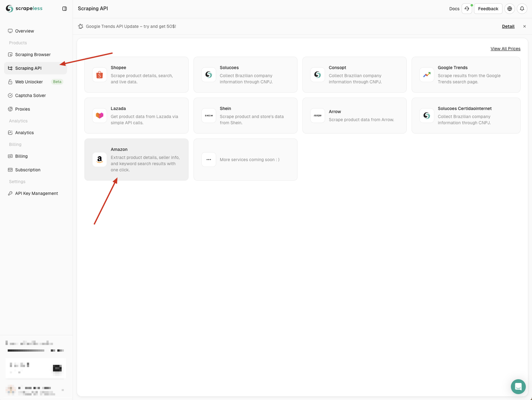This screenshot has width=532, height=400.
Task: Click the Consopt card icon
Action: [318, 75]
